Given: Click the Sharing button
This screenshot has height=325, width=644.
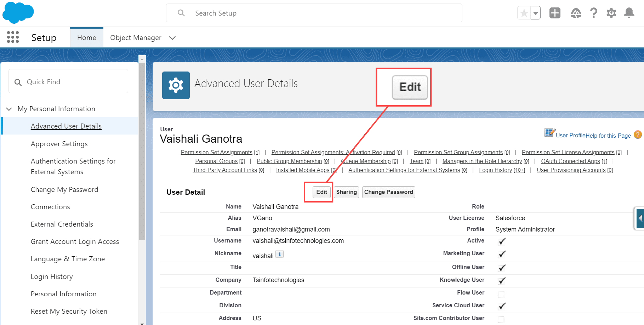Looking at the screenshot, I should click(x=346, y=192).
